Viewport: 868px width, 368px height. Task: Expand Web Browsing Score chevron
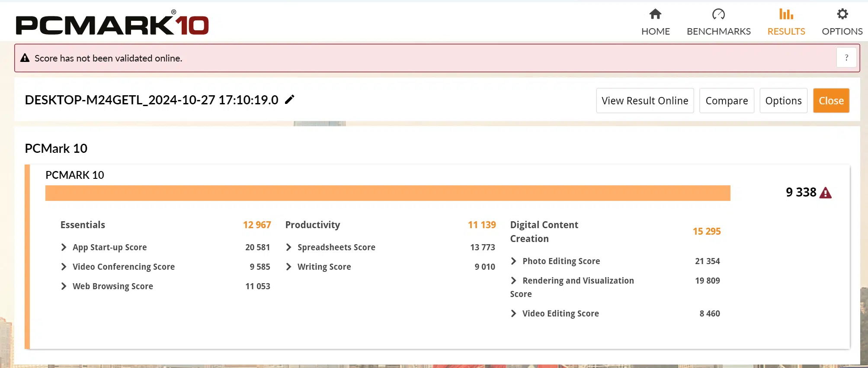click(x=64, y=286)
